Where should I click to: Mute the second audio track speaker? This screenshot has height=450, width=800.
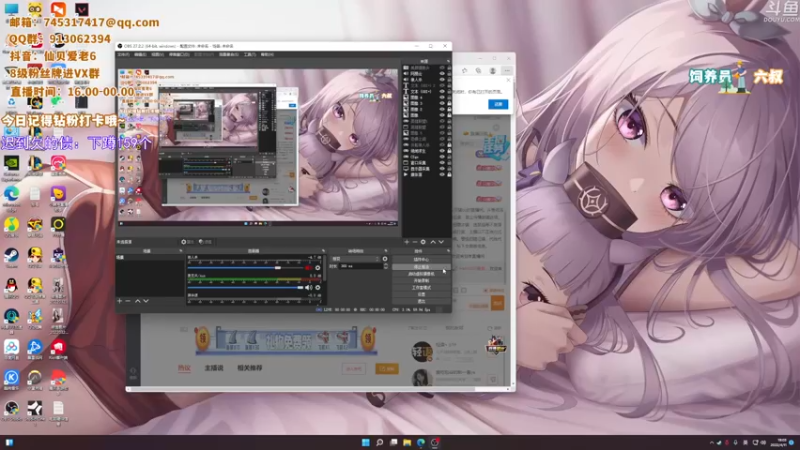point(308,288)
